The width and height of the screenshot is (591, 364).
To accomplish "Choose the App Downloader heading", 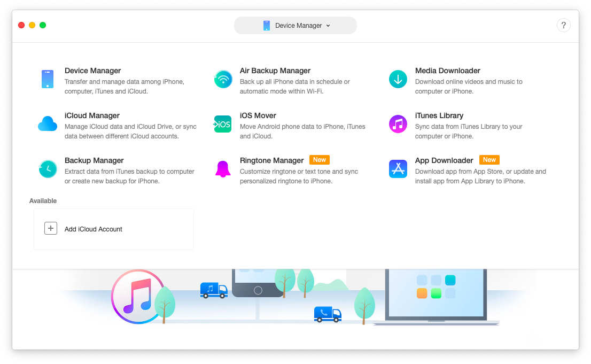I will point(444,160).
